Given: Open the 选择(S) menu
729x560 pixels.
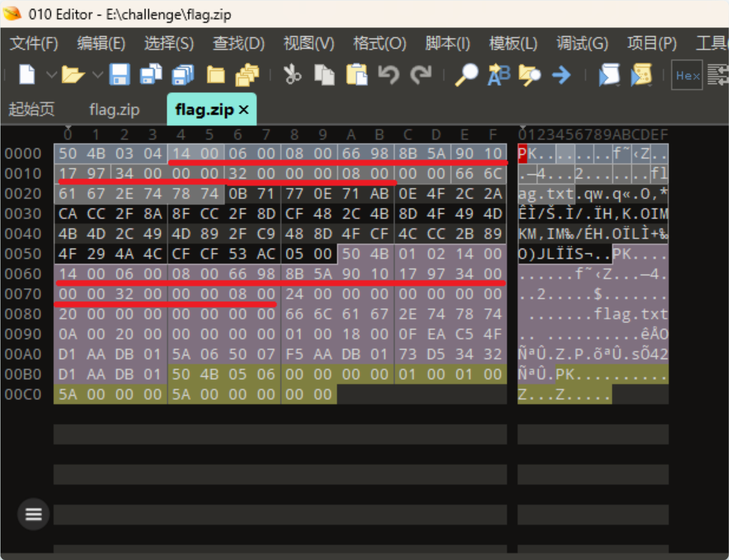Looking at the screenshot, I should (x=169, y=44).
